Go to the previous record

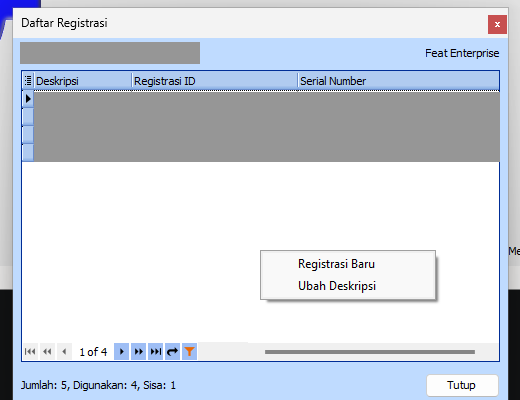(64, 352)
